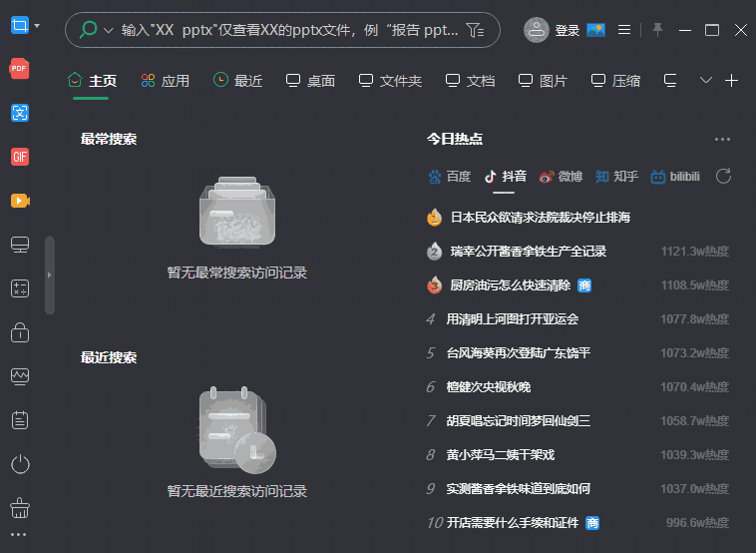This screenshot has height=553, width=756.
Task: Open the screen video recorder tool
Action: (20, 201)
